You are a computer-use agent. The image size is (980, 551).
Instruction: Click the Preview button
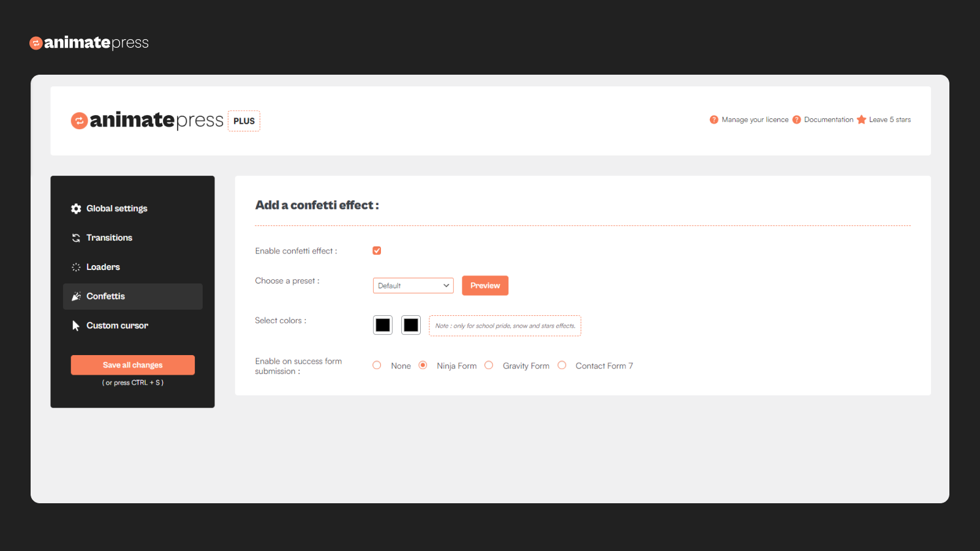point(485,285)
